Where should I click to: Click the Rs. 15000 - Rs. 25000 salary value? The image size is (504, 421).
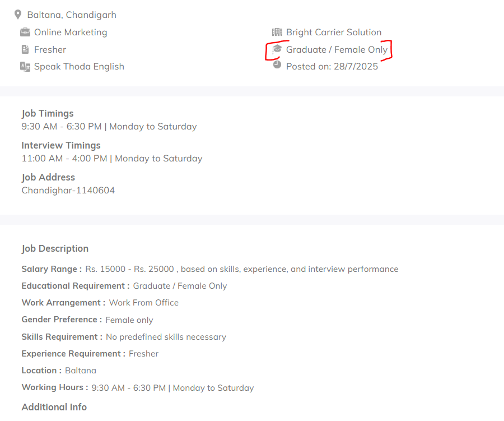pos(129,269)
